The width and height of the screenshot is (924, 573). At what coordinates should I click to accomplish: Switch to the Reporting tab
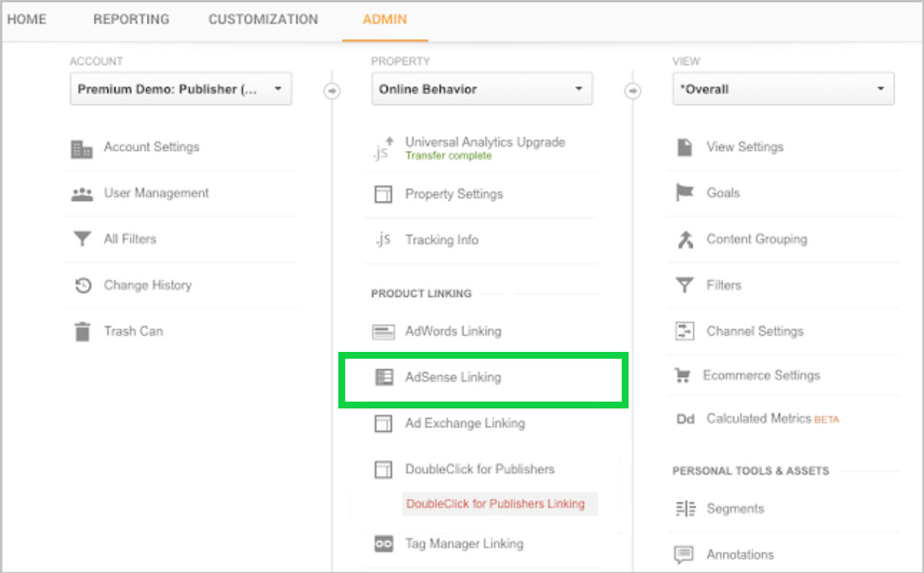(131, 19)
